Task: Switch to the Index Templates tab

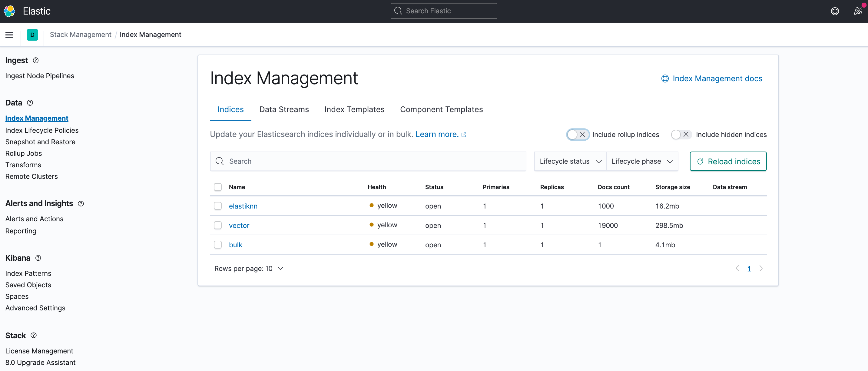Action: tap(354, 110)
